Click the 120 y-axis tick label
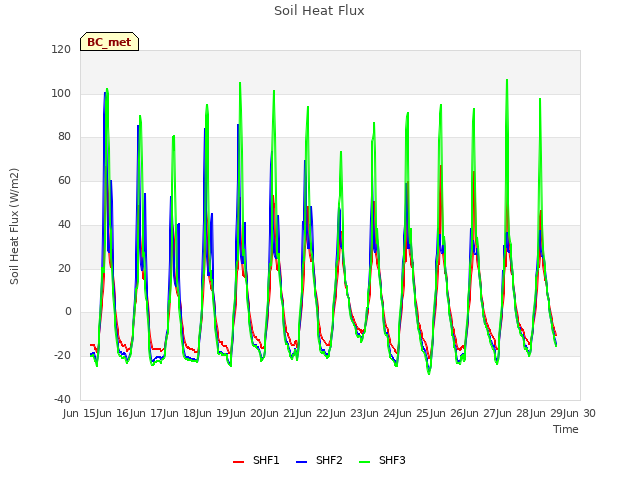The image size is (640, 480). [61, 49]
